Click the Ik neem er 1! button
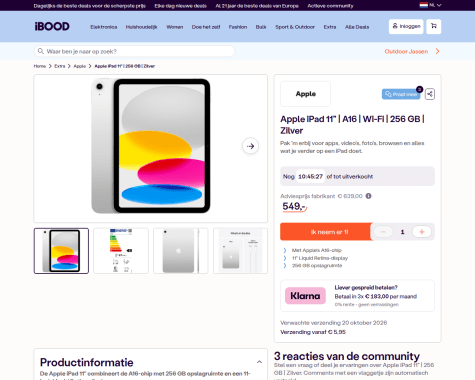The image size is (475, 380). pos(326,232)
